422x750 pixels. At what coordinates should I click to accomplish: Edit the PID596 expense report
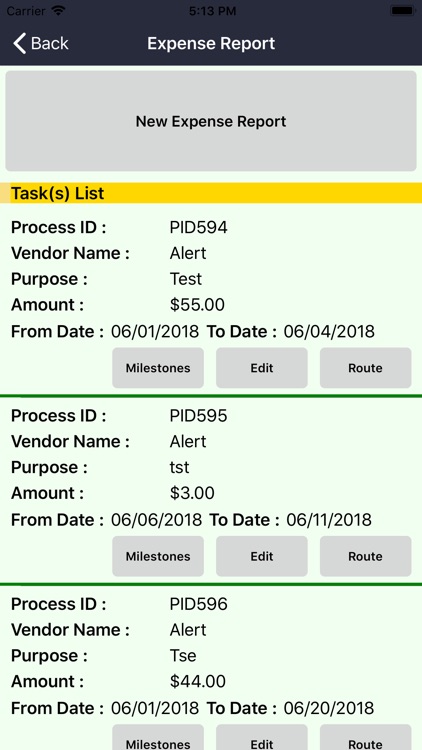262,738
